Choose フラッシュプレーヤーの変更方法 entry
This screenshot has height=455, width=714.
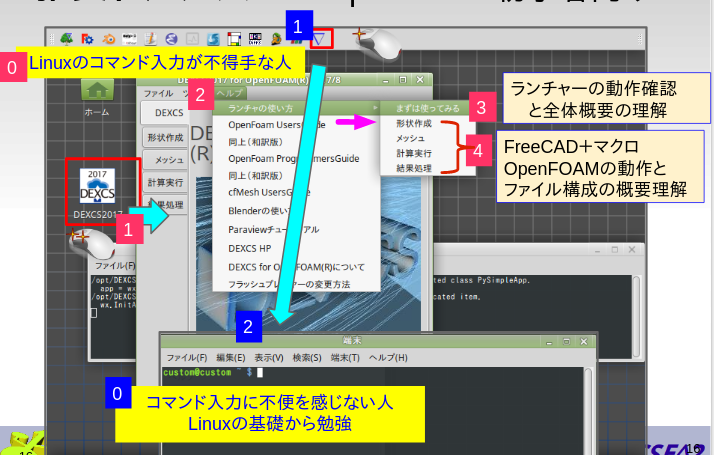[289, 284]
